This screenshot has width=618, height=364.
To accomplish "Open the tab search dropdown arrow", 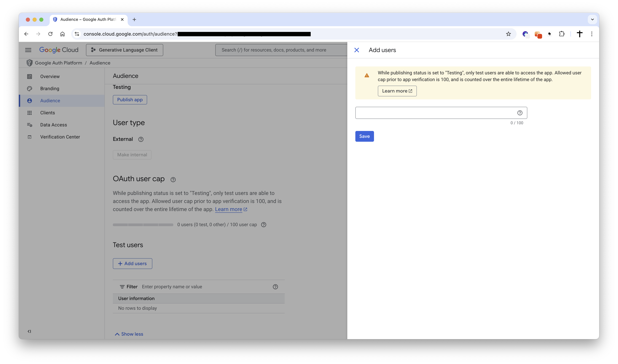I will 592,19.
